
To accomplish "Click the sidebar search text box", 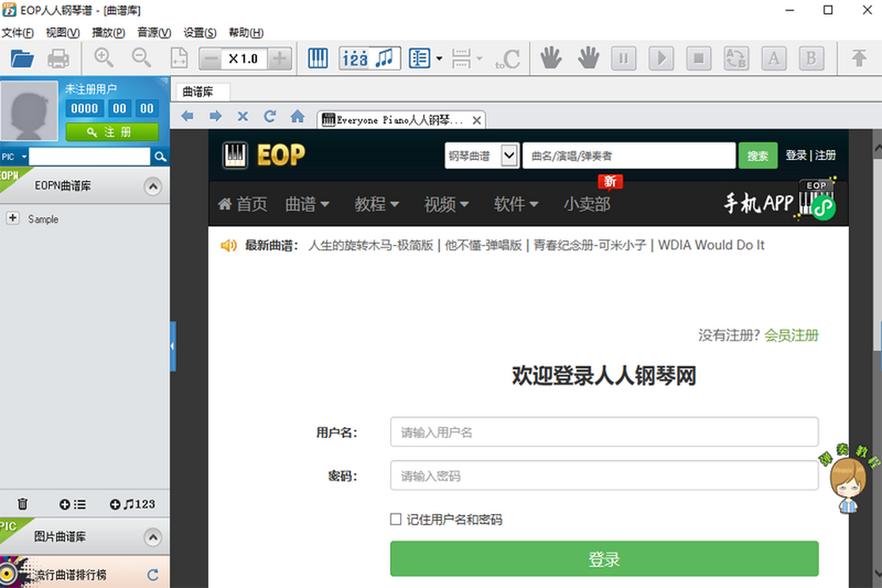I will [90, 157].
